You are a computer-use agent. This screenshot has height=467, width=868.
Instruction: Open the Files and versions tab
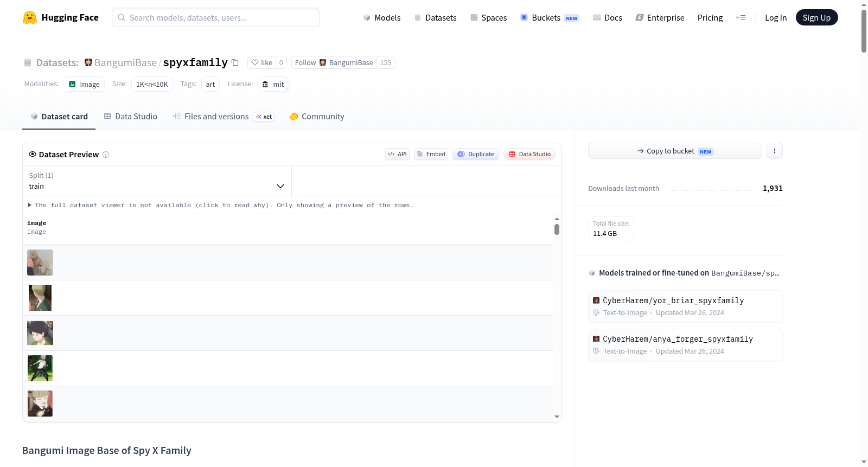224,116
